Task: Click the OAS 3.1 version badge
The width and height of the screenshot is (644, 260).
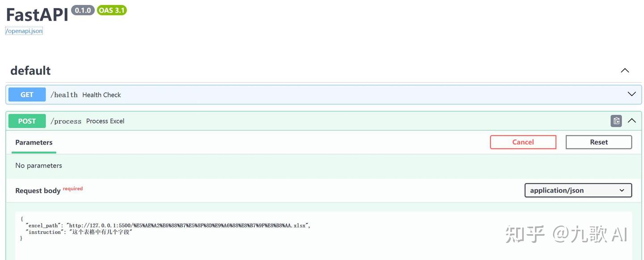Action: point(112,10)
